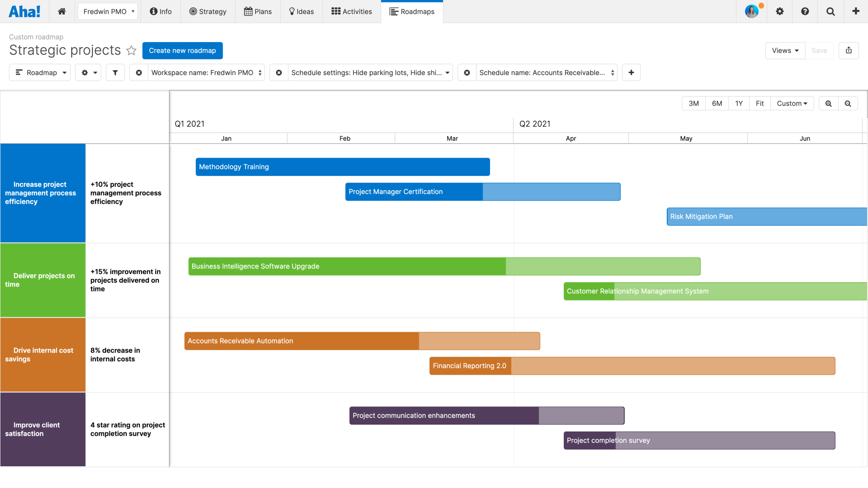Toggle the 1Y timeline view option
The height and width of the screenshot is (488, 868).
point(739,103)
